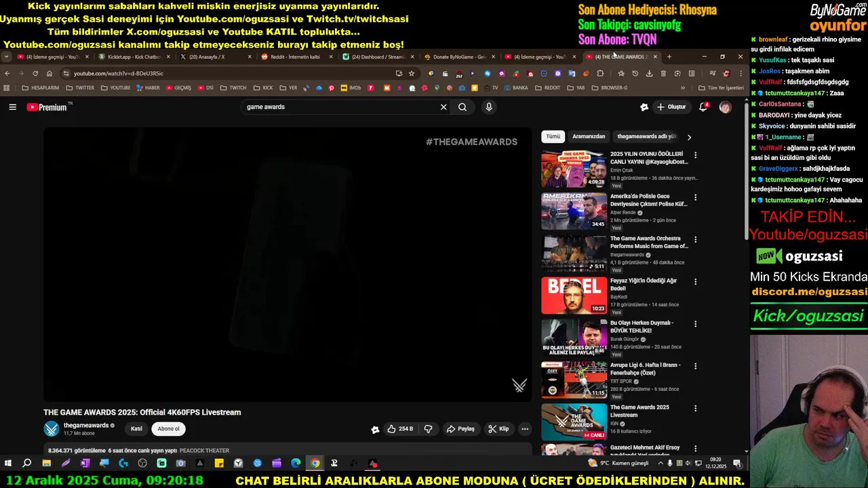Open options for 'Avrupa Ligi 6. Hafta' video

(x=695, y=366)
